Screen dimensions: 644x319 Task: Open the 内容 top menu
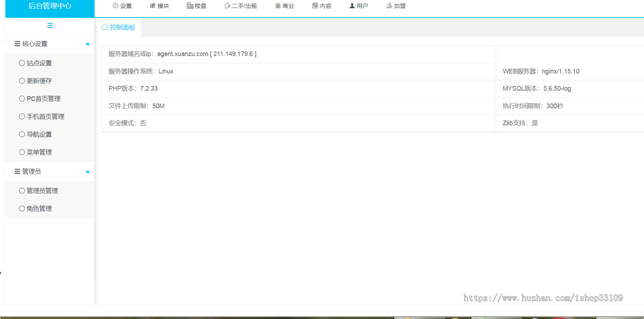pos(321,6)
